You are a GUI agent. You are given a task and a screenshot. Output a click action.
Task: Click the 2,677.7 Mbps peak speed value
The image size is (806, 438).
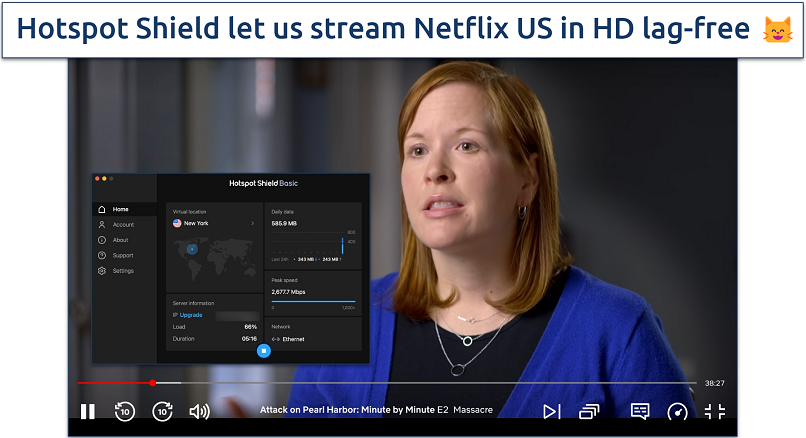[x=288, y=292]
